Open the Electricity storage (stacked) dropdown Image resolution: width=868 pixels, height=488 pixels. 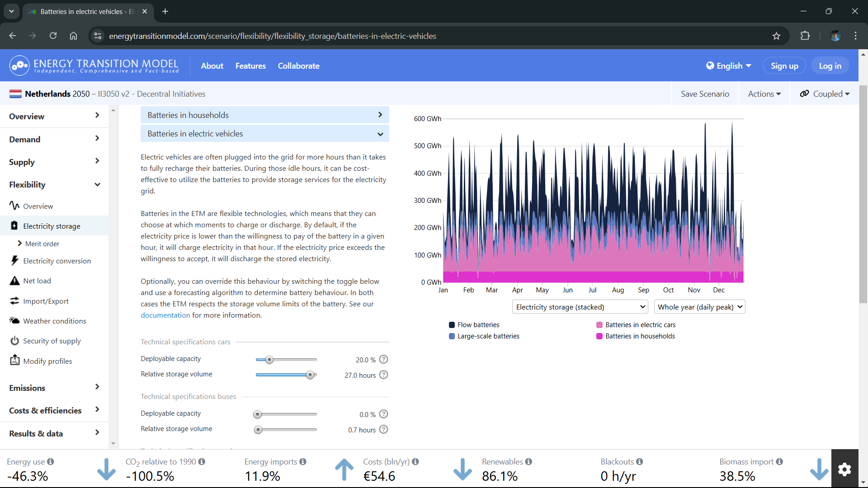[580, 307]
